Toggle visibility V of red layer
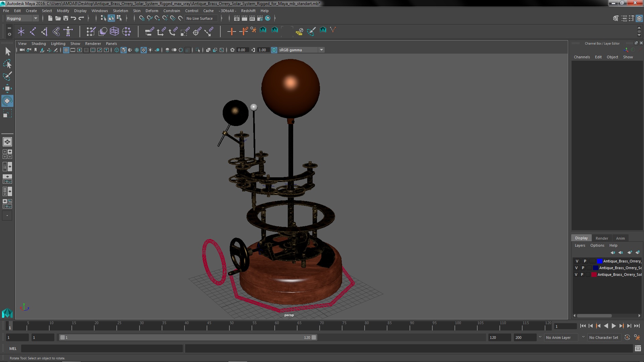Image resolution: width=644 pixels, height=362 pixels. 576,275
